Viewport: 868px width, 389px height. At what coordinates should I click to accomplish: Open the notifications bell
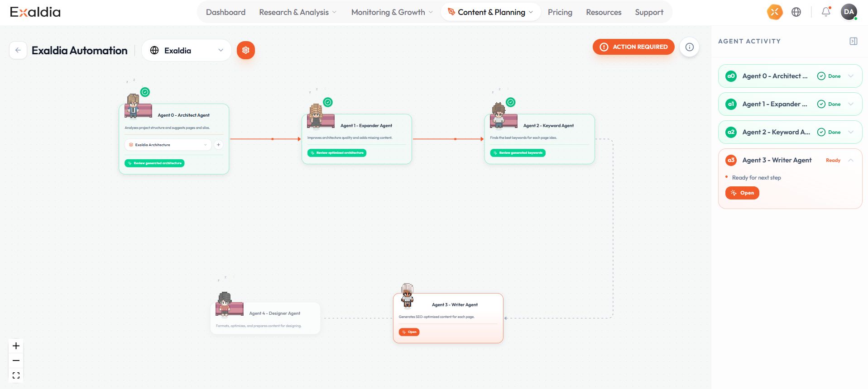click(x=825, y=12)
